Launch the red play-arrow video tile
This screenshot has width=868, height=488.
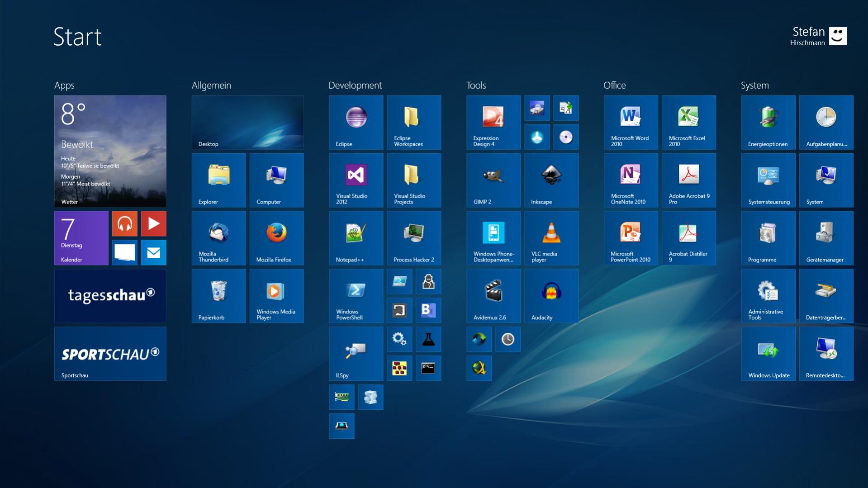click(154, 223)
